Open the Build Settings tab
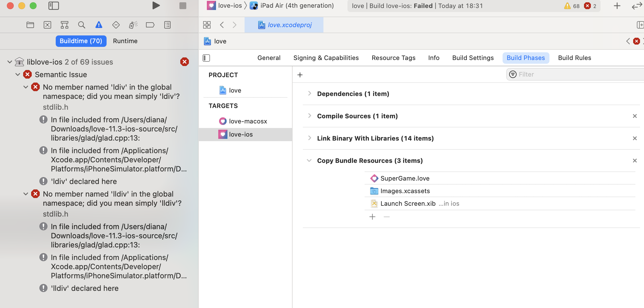The image size is (644, 308). coord(473,58)
